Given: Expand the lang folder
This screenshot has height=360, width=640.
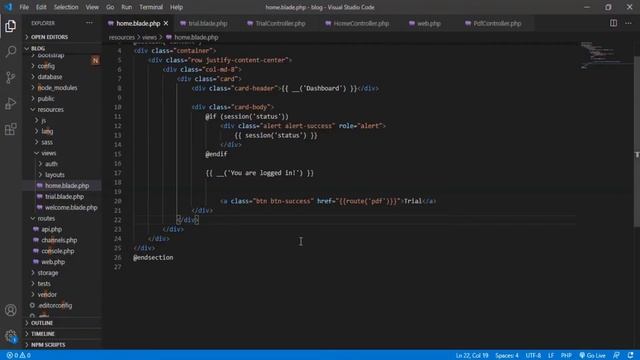Looking at the screenshot, I should 47,131.
